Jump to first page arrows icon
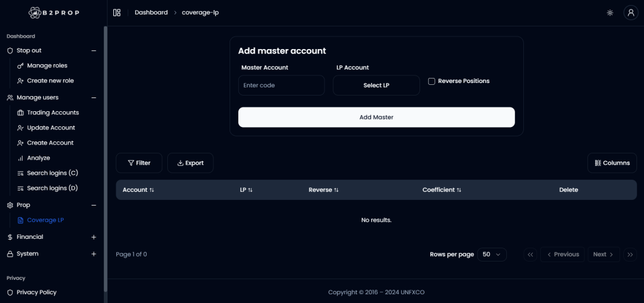 point(530,255)
